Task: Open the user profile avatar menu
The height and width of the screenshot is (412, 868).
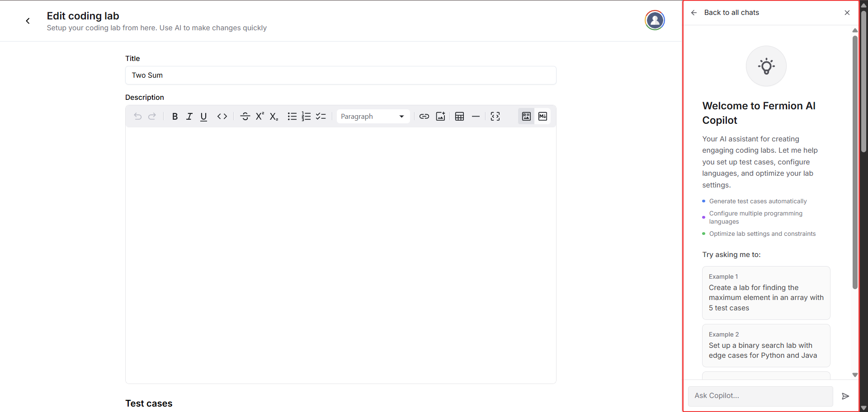Action: 655,20
